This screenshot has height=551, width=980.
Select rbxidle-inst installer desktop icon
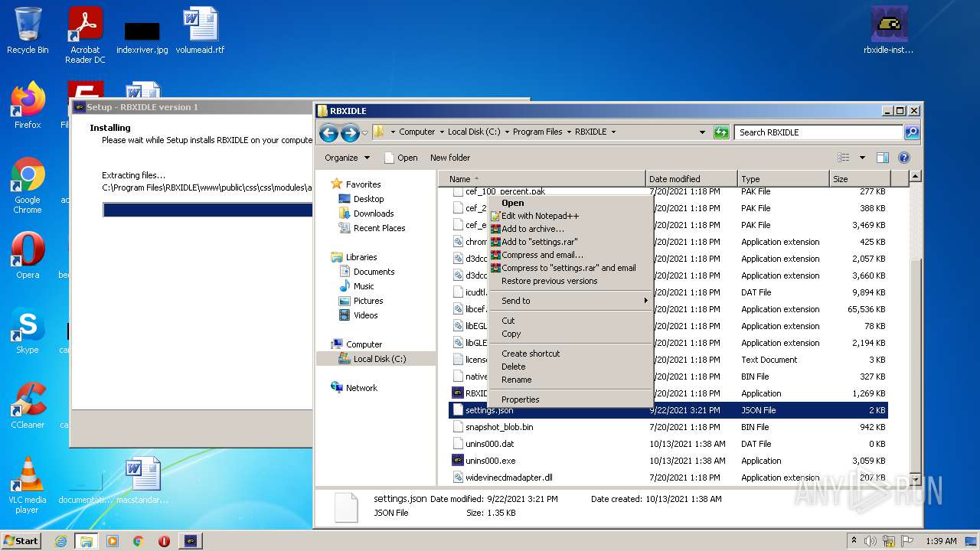[x=889, y=31]
